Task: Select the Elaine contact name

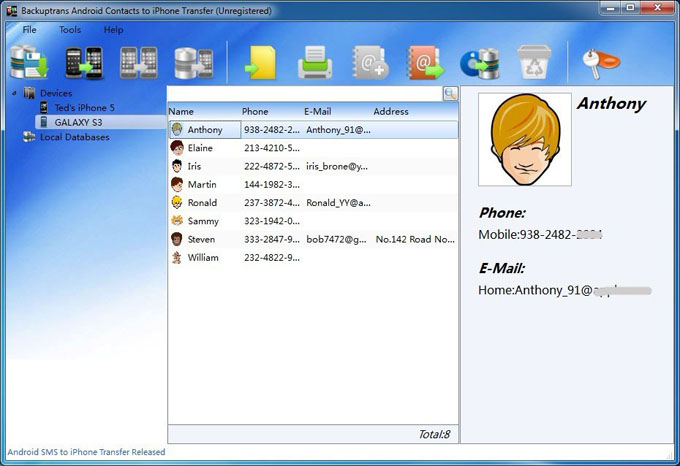Action: coord(200,148)
